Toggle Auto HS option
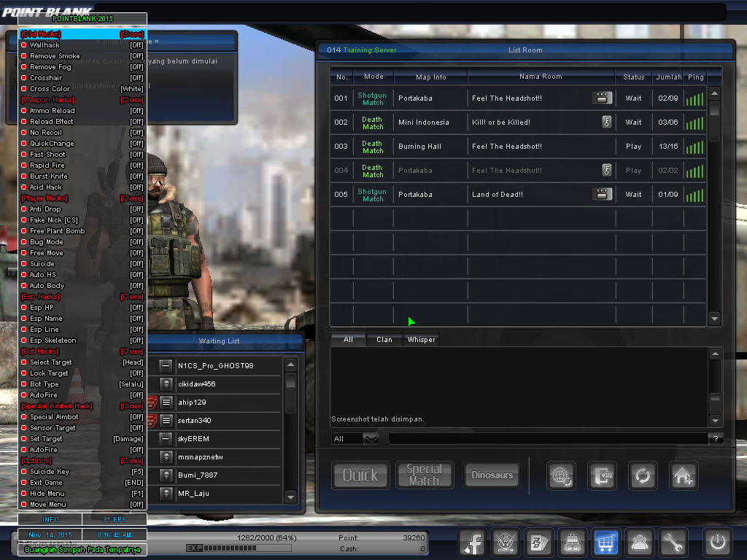 point(82,275)
